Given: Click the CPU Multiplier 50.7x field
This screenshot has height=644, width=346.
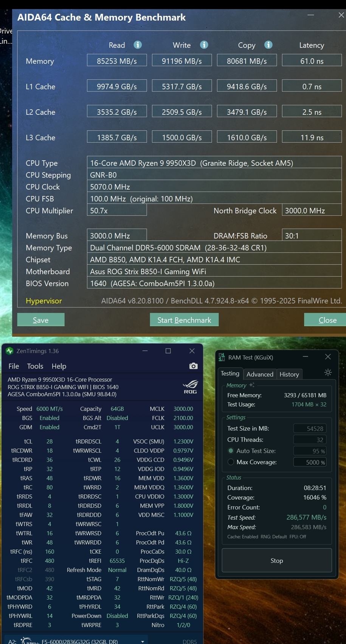Looking at the screenshot, I should click(x=117, y=210).
